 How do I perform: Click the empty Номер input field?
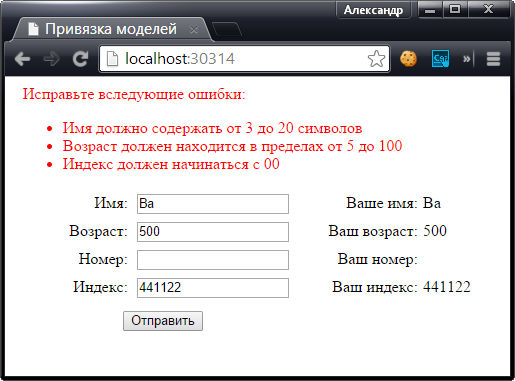point(213,260)
